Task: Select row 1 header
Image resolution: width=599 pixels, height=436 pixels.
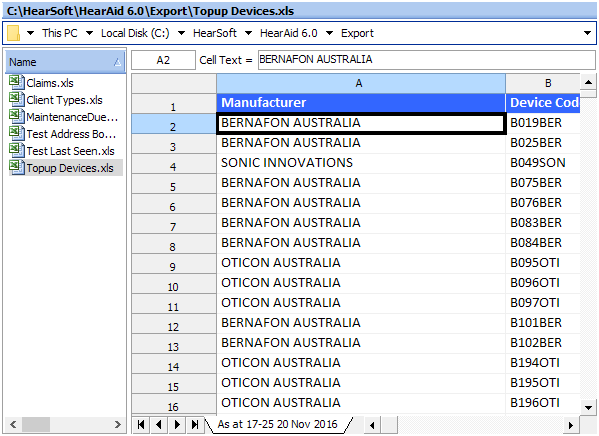Action: (x=174, y=103)
